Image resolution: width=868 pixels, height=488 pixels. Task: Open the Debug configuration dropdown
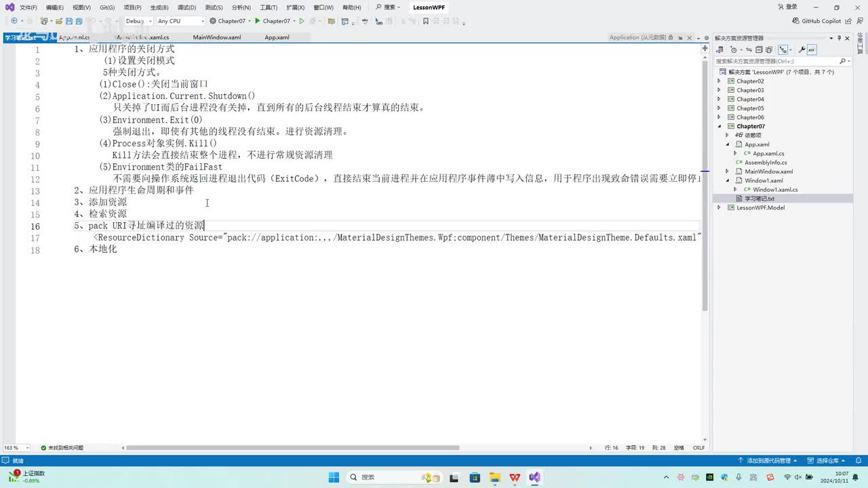pos(138,21)
